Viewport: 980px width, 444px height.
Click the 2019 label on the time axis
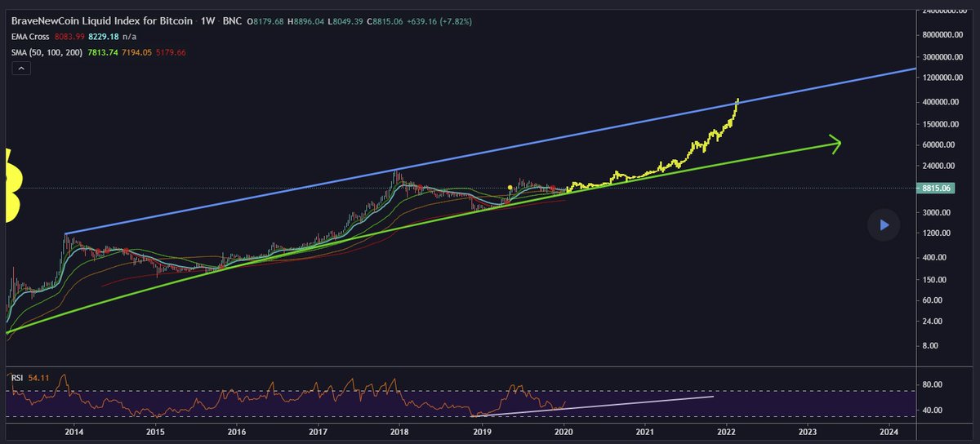482,431
